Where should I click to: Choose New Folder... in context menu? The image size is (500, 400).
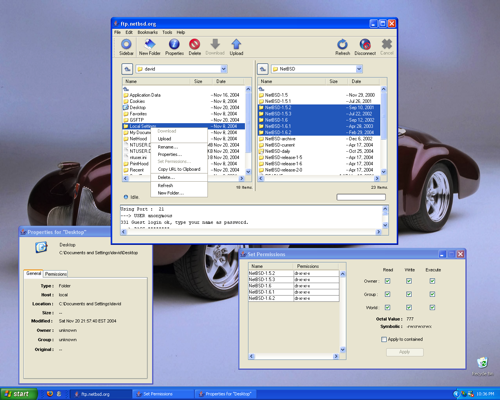pos(179,193)
